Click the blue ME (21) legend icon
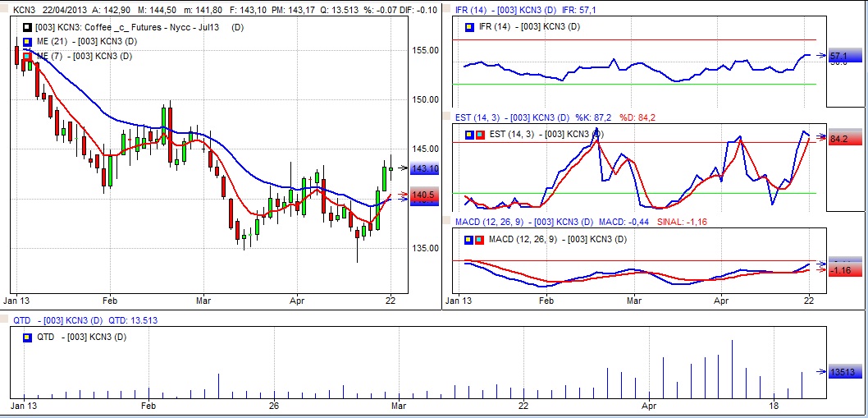 [28, 42]
